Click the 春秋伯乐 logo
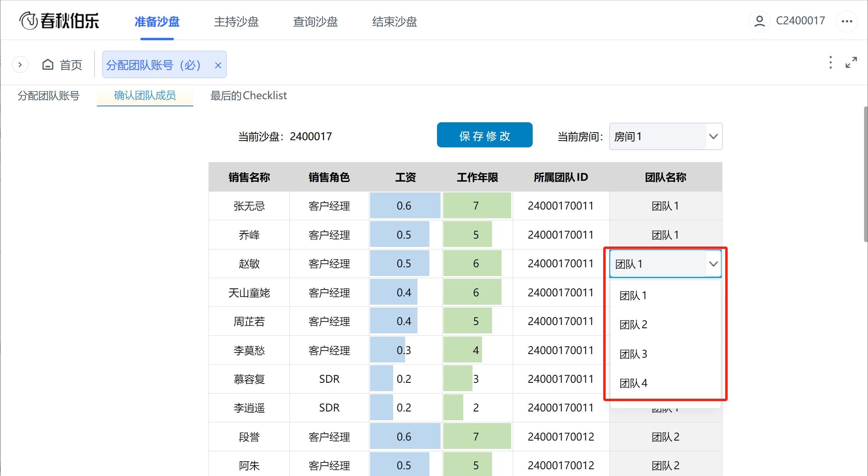Screen dimensions: 868x476 tap(59, 21)
